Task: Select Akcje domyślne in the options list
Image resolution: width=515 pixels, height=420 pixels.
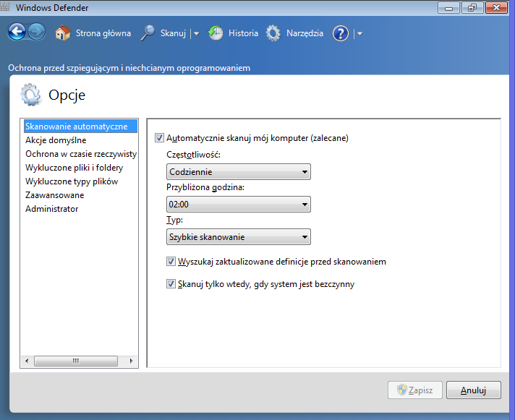Action: pos(56,140)
